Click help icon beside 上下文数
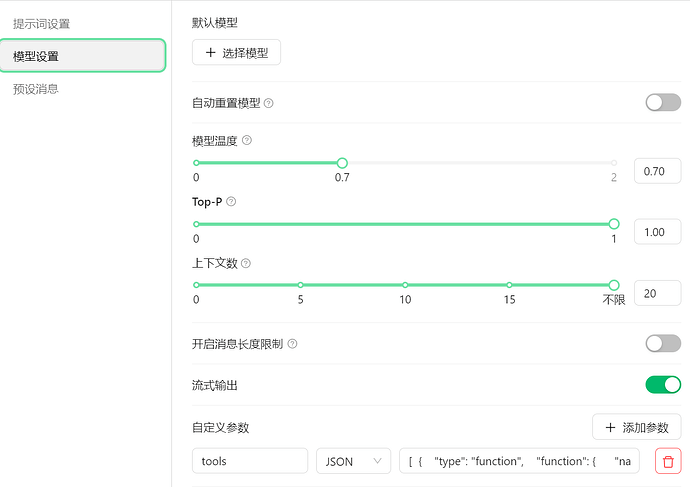The width and height of the screenshot is (690, 487). 246,264
